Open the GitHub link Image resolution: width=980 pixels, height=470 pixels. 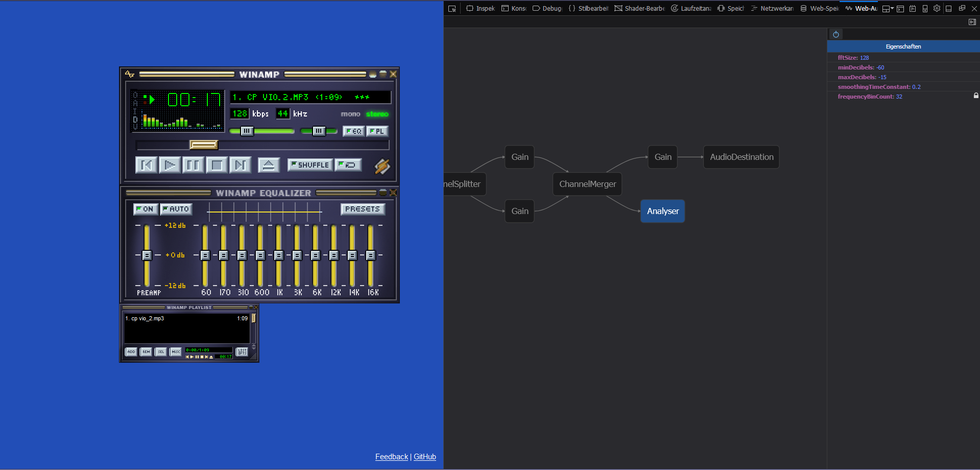pyautogui.click(x=425, y=457)
